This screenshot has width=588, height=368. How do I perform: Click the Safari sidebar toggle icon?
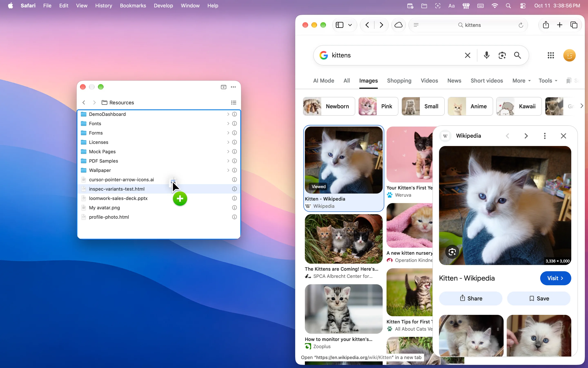tap(339, 25)
